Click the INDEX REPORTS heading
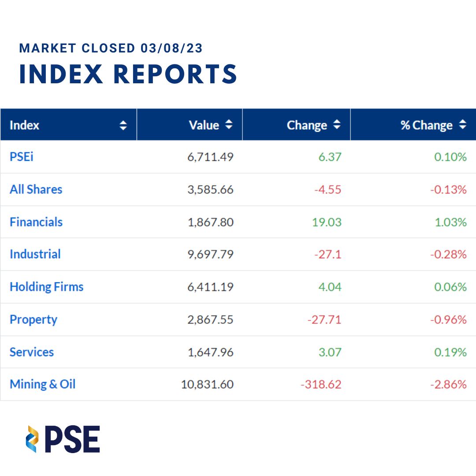 tap(128, 74)
